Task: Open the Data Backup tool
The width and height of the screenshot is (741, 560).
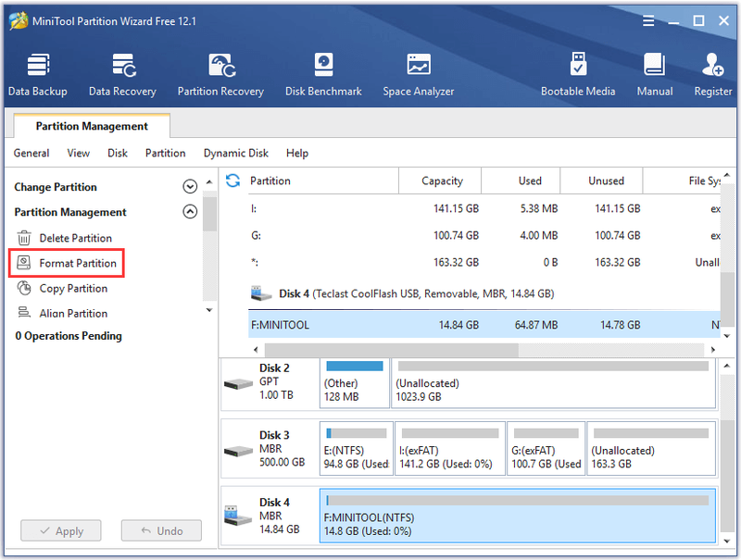Action: (37, 75)
